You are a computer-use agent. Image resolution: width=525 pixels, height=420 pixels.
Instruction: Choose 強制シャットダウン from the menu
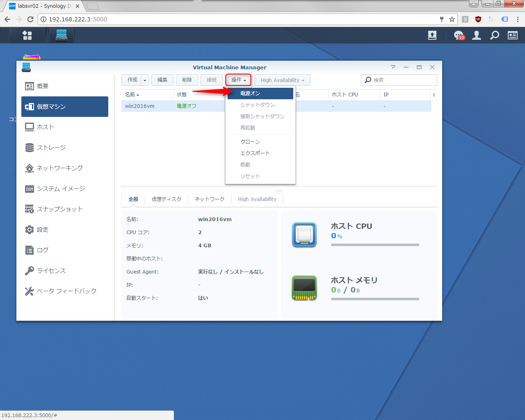pyautogui.click(x=260, y=116)
